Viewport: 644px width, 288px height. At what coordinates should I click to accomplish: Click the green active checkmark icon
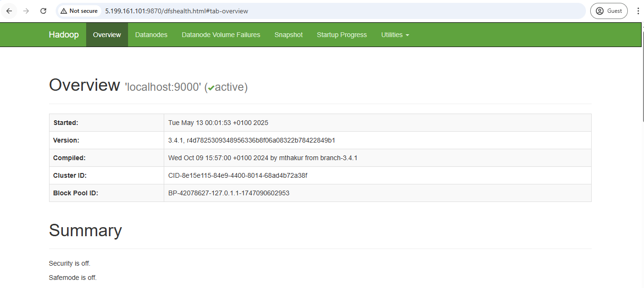click(x=211, y=87)
